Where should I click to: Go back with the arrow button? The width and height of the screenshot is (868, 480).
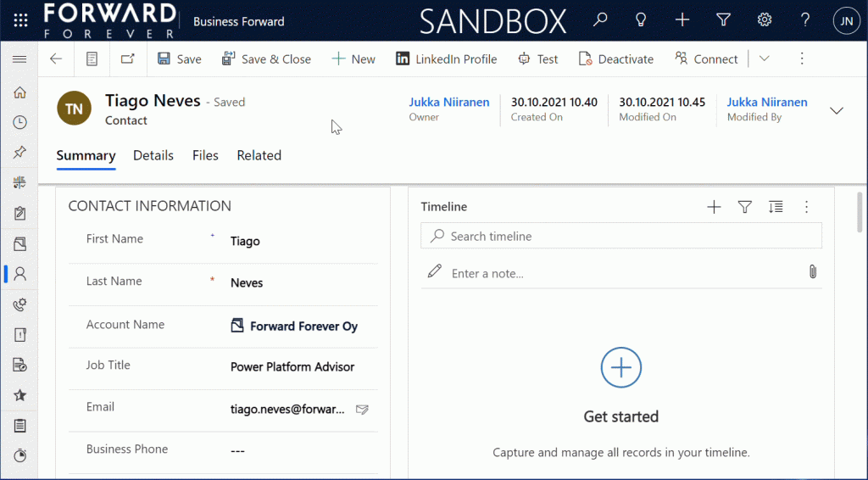point(56,59)
